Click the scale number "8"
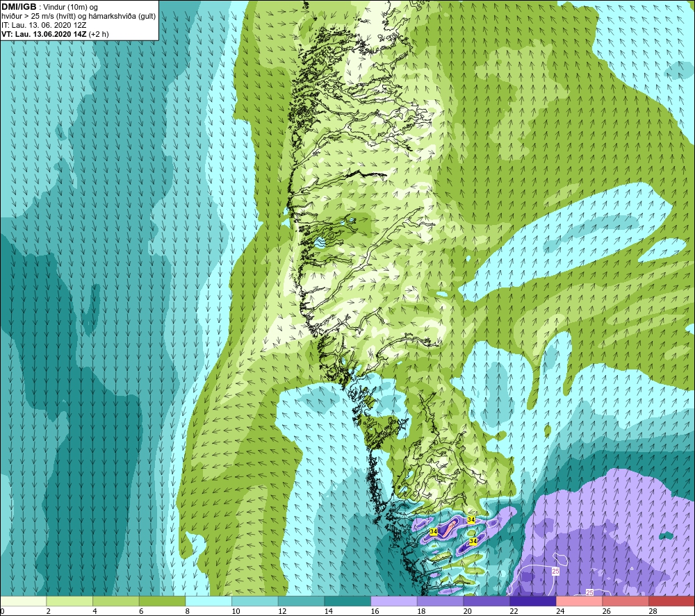Screen dimensions: 695x616 [x=188, y=611]
